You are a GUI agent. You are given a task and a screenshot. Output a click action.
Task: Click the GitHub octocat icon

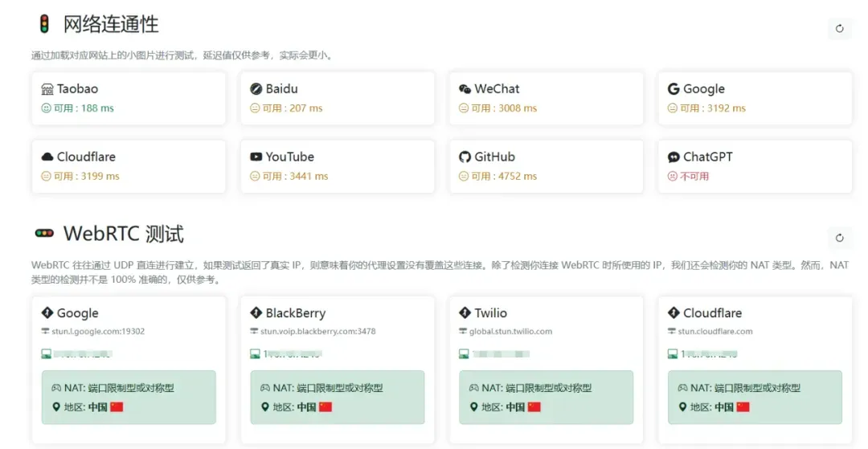tap(465, 157)
